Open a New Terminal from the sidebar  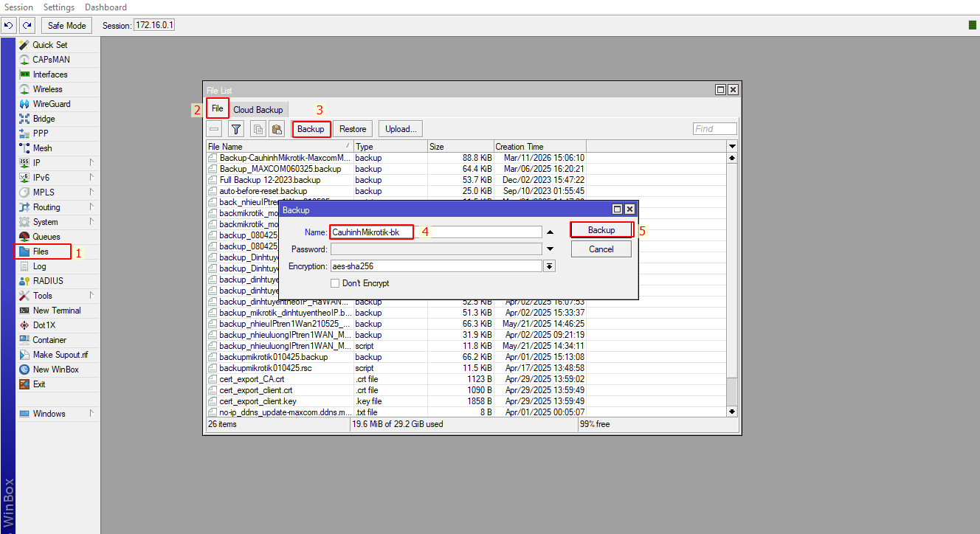[56, 310]
